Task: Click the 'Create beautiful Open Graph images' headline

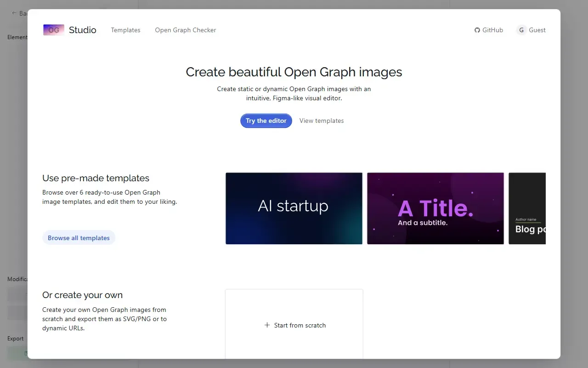Action: coord(294,72)
